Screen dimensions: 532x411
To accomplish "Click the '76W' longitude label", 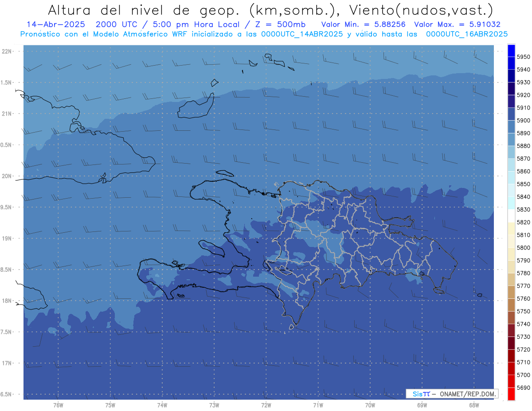I will [58, 405].
